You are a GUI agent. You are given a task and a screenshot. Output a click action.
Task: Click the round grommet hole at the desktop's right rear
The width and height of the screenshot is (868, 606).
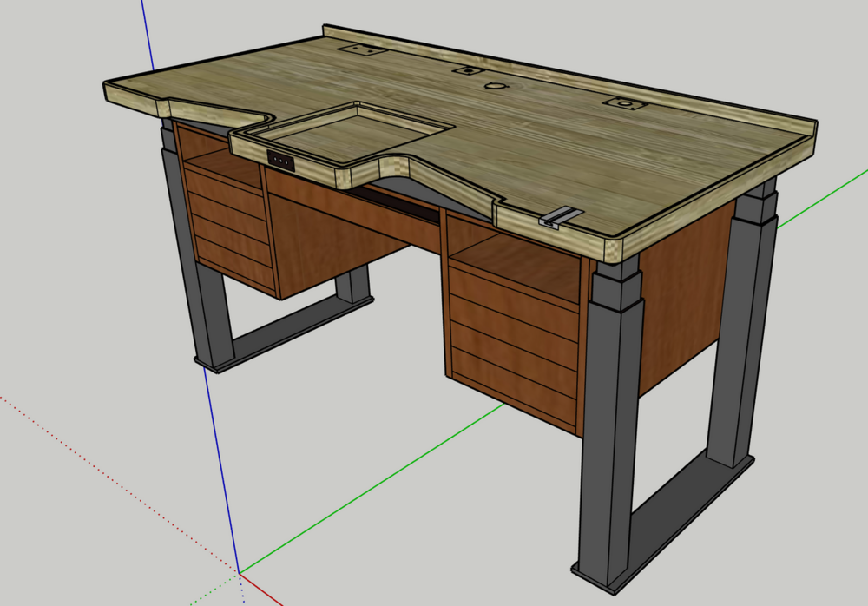[x=623, y=104]
